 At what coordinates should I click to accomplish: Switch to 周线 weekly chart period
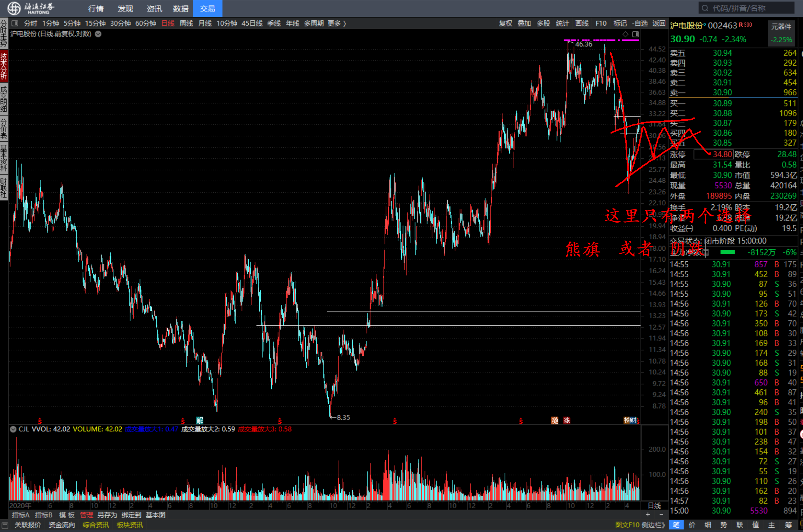186,23
